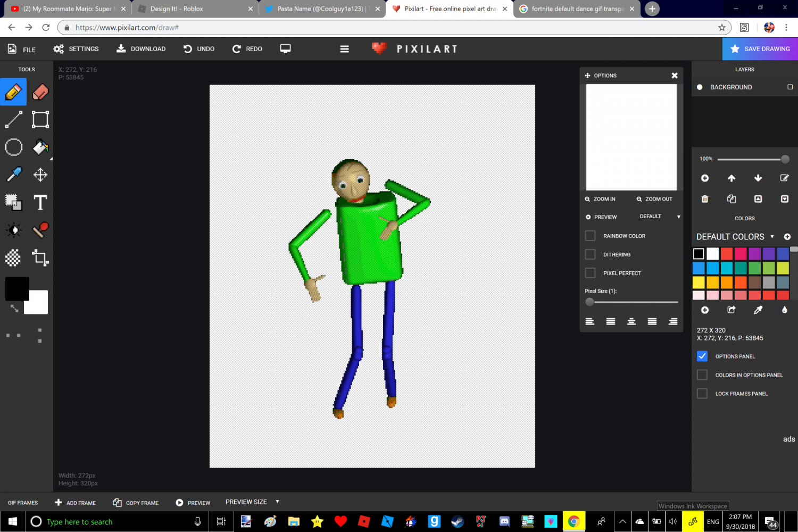
Task: Select the Dither checkerboard tool
Action: click(13, 258)
